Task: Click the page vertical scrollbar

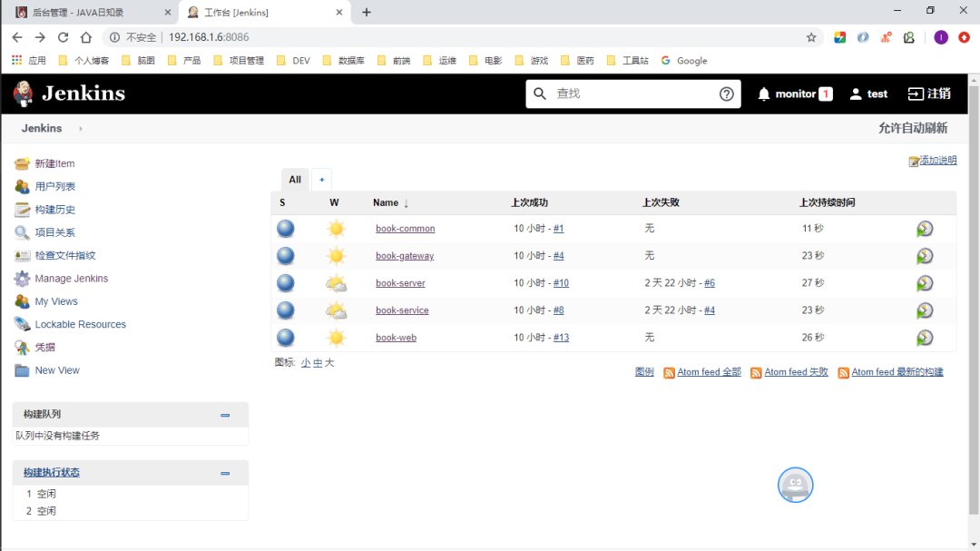Action: point(974,300)
